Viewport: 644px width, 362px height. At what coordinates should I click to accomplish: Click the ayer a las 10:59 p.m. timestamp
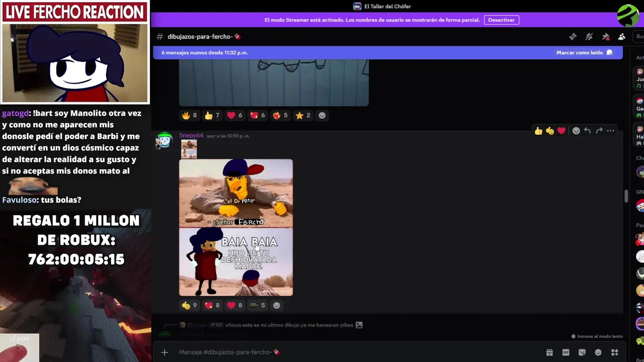[228, 136]
